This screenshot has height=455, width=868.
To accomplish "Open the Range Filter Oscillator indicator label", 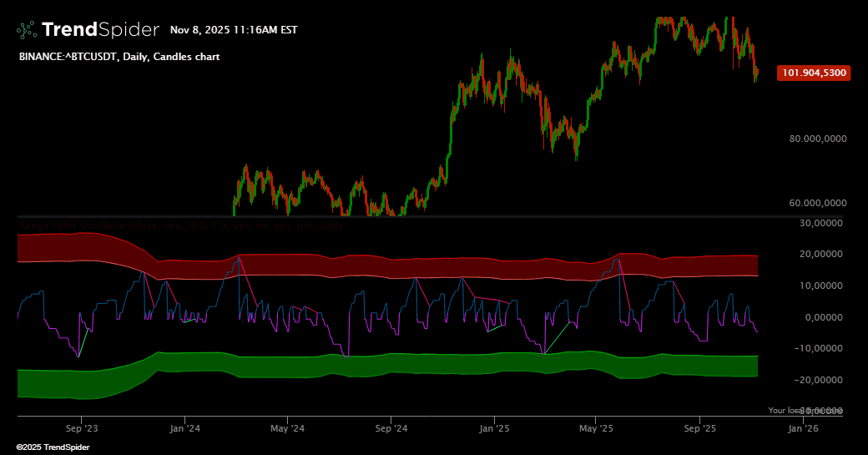I will [x=180, y=225].
